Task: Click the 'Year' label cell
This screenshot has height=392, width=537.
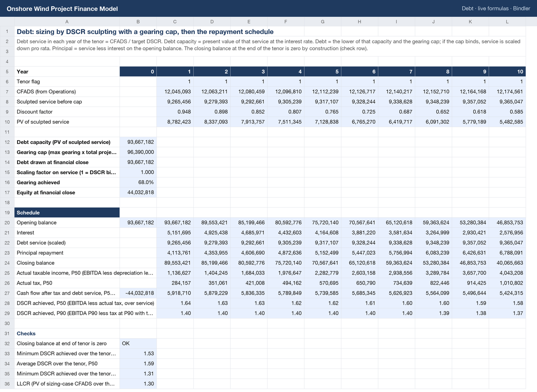Action: tap(67, 71)
